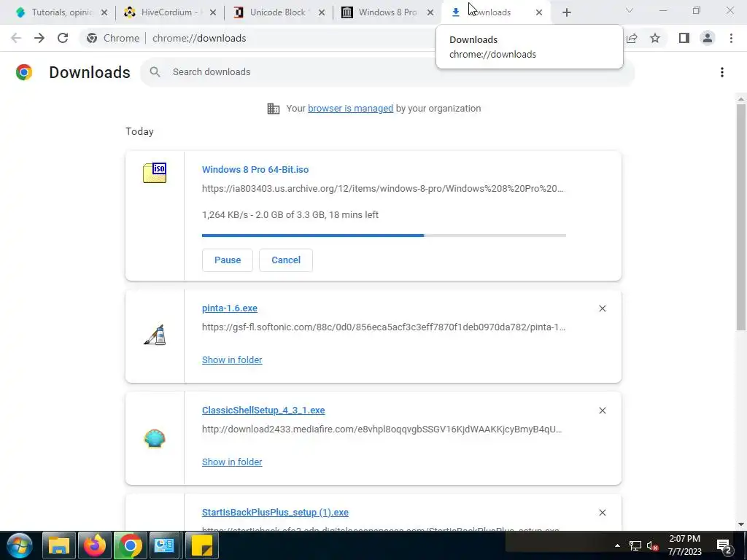Cancel the Windows 8 Pro download

(x=286, y=260)
